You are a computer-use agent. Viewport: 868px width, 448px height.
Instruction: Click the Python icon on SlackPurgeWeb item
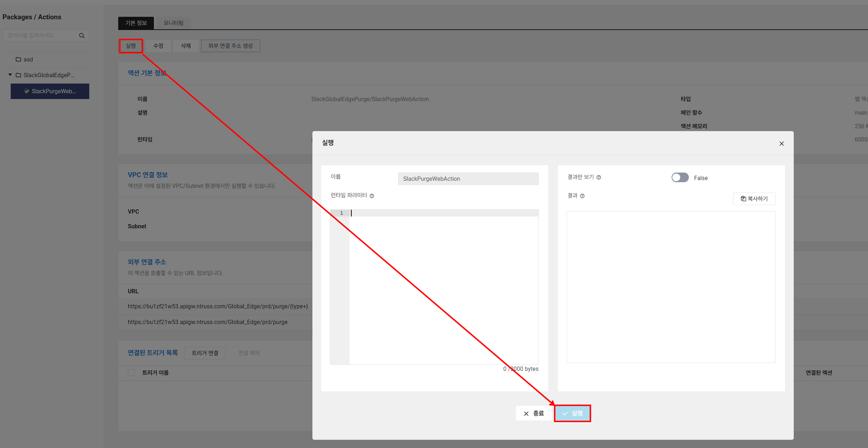pyautogui.click(x=26, y=91)
